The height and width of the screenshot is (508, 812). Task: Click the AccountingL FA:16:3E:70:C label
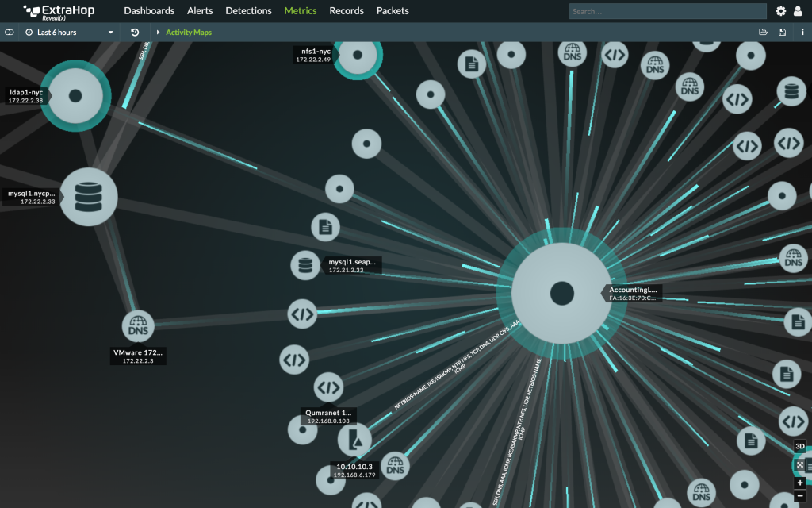(x=633, y=294)
